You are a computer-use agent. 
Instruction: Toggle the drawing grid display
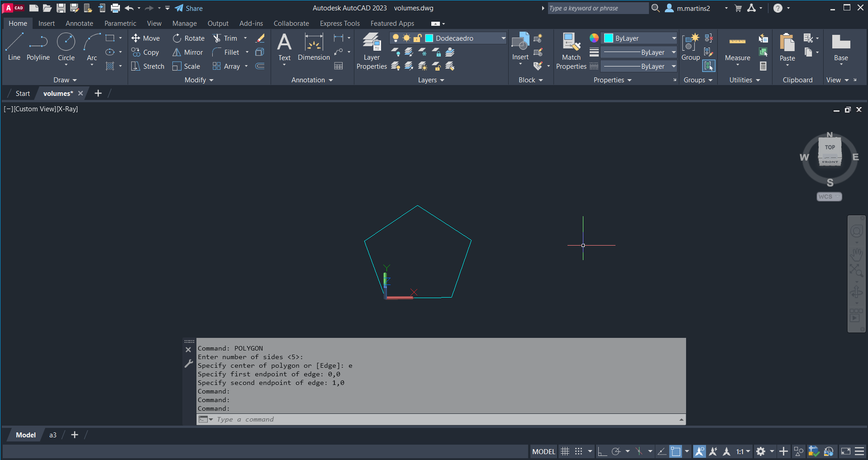tap(565, 451)
